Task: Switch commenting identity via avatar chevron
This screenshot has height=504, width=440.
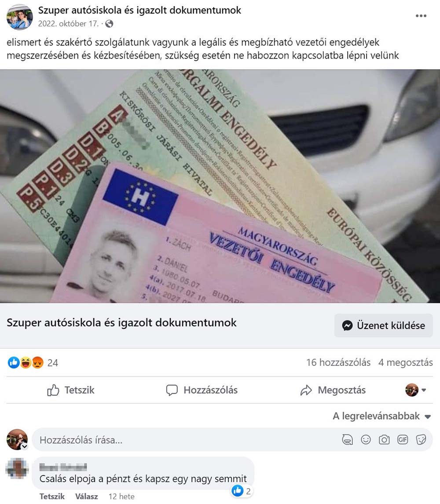Action: pyautogui.click(x=24, y=446)
